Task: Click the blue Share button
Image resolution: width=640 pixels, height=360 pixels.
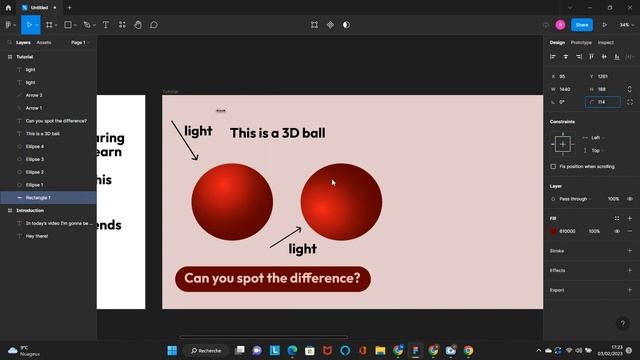Action: 582,25
